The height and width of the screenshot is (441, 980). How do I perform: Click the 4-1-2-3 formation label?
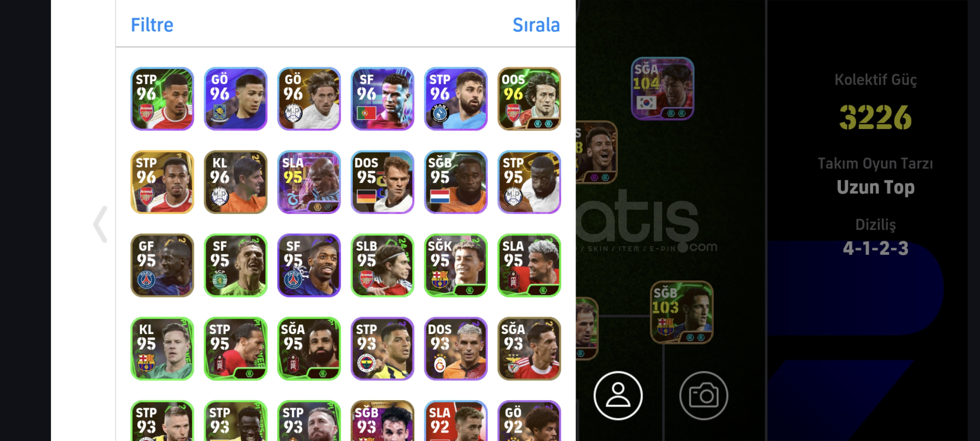coord(876,248)
